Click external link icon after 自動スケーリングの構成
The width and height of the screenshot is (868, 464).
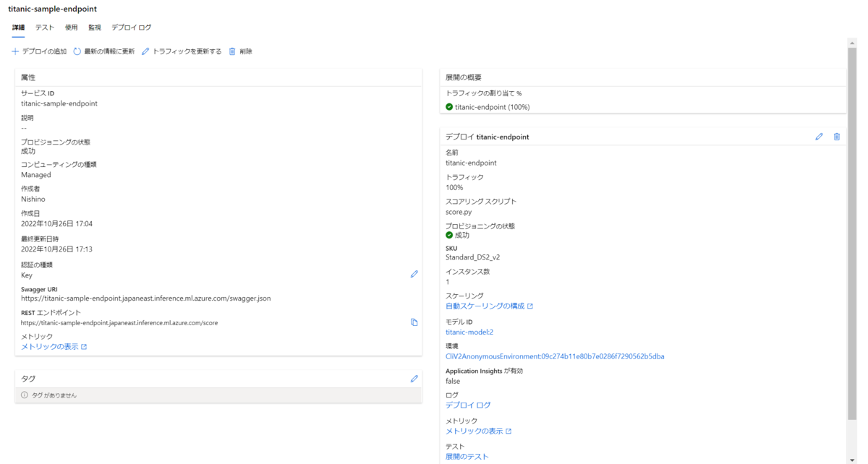[x=530, y=306]
